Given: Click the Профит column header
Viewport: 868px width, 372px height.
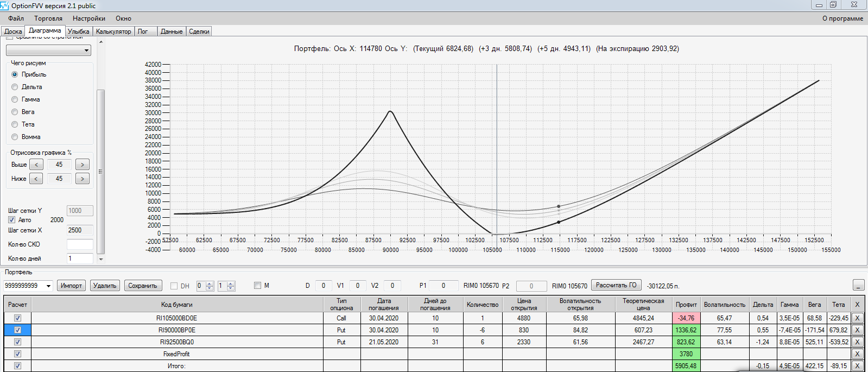Looking at the screenshot, I should pos(686,305).
